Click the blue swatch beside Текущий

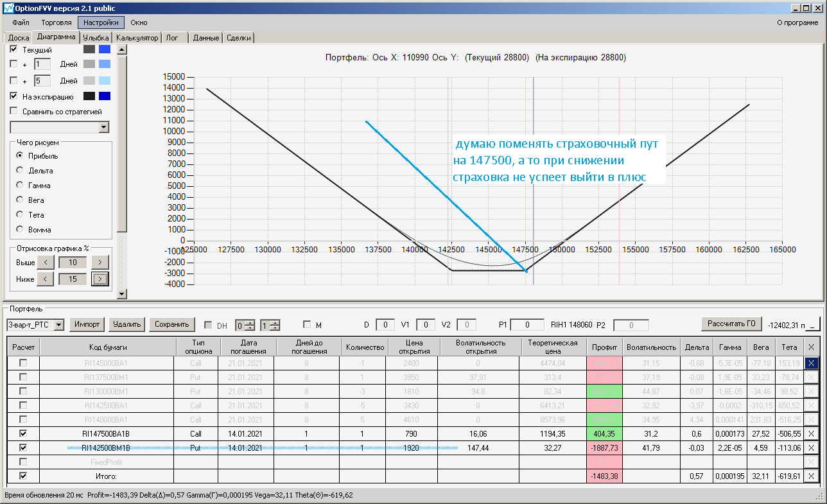coord(105,49)
